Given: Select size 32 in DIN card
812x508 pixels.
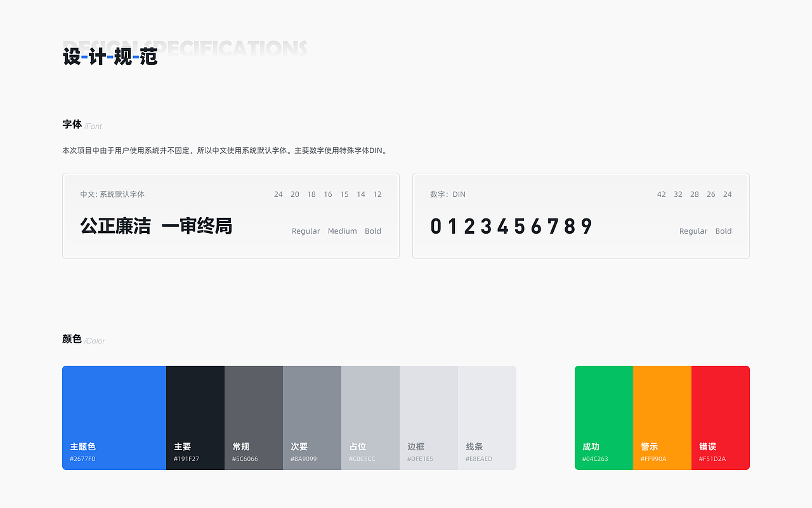Looking at the screenshot, I should 678,194.
